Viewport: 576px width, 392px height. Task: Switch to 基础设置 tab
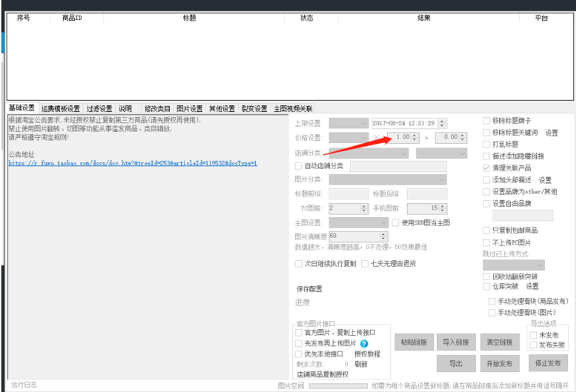22,108
